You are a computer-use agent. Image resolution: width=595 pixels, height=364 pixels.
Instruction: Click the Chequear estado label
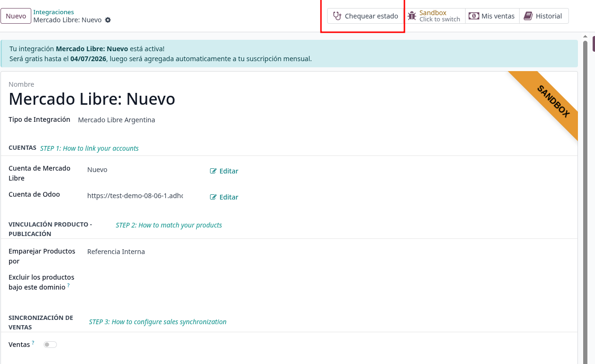tap(371, 16)
